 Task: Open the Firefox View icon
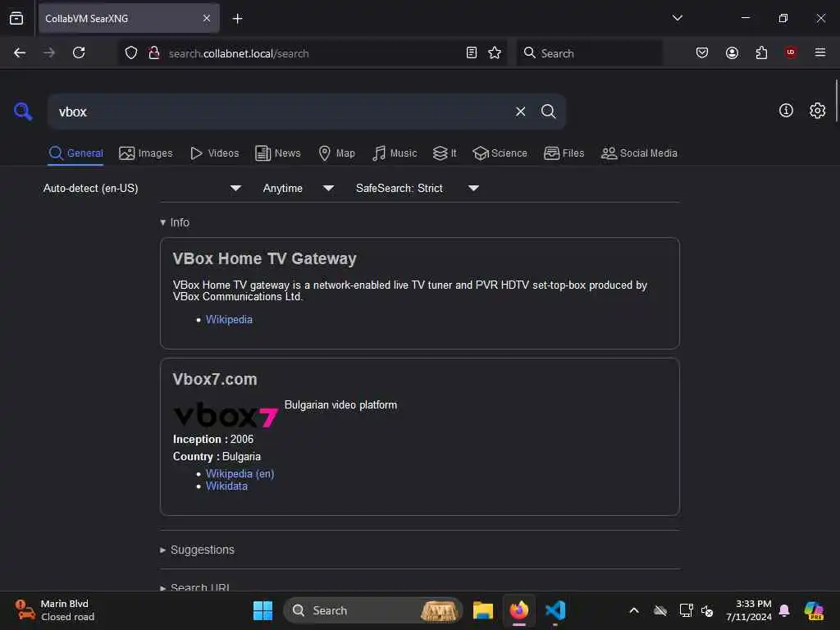pyautogui.click(x=16, y=18)
